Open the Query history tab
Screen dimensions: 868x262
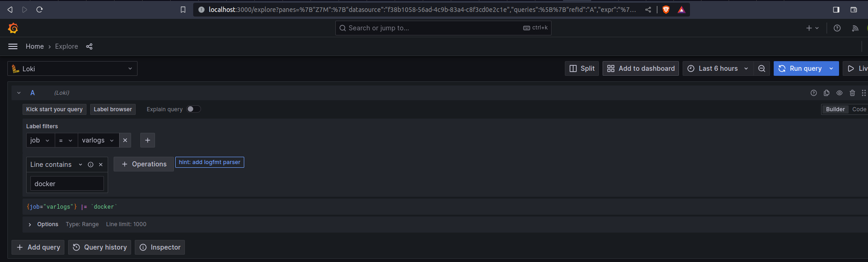point(100,247)
